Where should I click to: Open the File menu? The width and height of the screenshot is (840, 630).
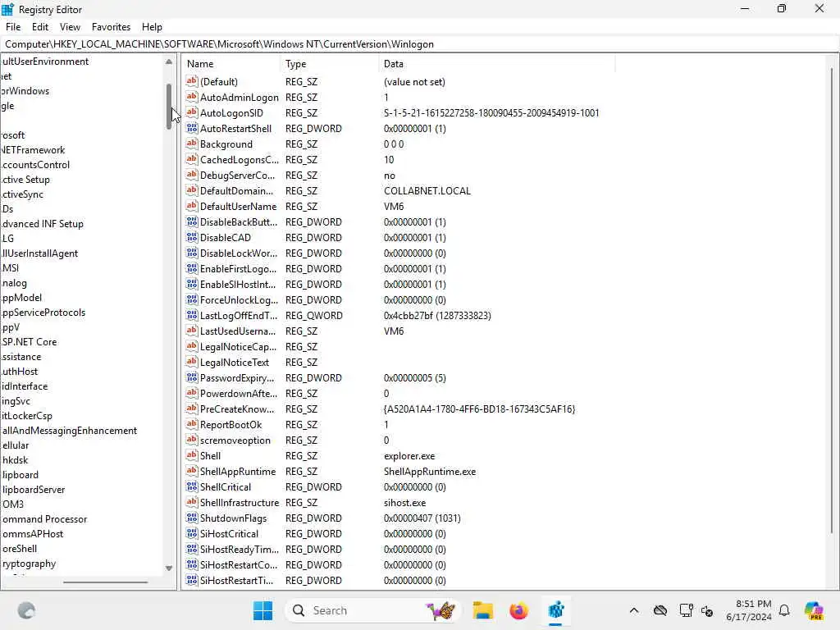13,27
